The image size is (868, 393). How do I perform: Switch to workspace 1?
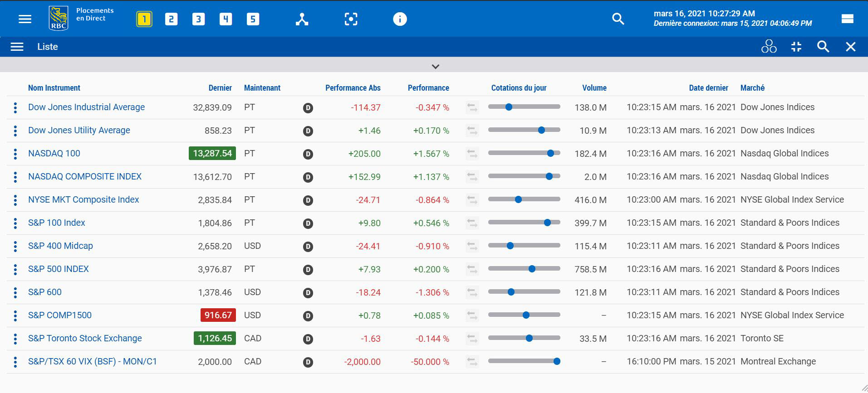(144, 19)
